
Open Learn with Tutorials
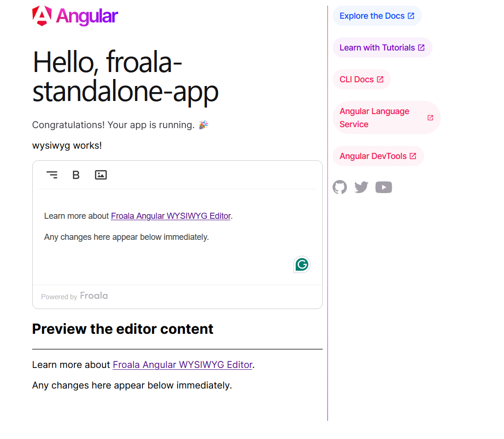pyautogui.click(x=382, y=47)
